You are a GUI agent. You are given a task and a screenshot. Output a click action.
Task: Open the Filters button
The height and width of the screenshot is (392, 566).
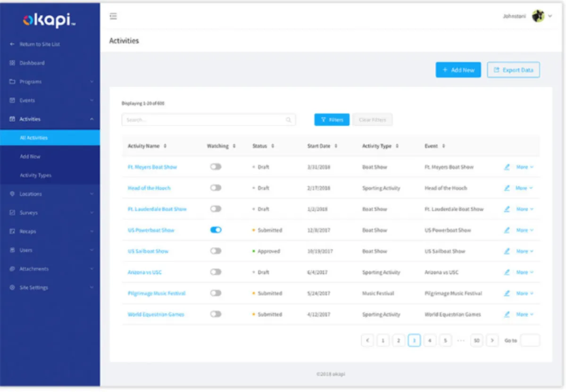[x=332, y=120]
